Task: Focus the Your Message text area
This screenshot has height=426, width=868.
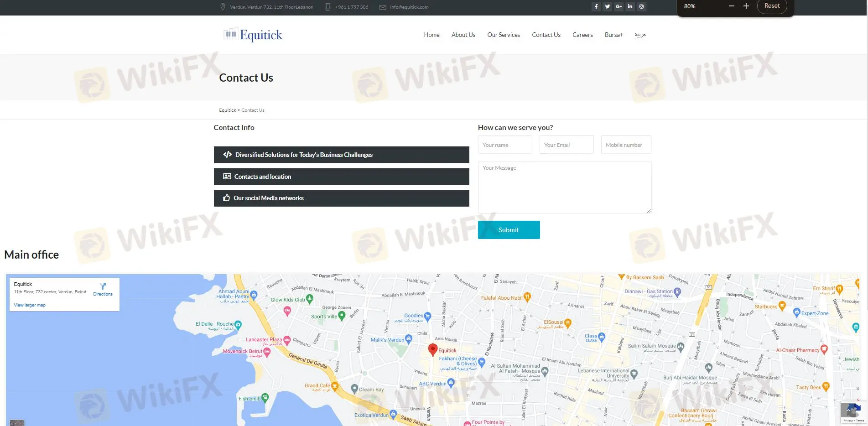Action: pos(564,187)
